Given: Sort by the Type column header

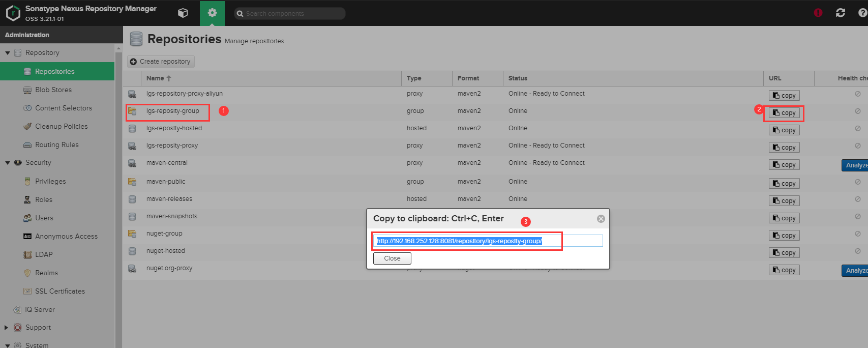Looking at the screenshot, I should coord(427,78).
